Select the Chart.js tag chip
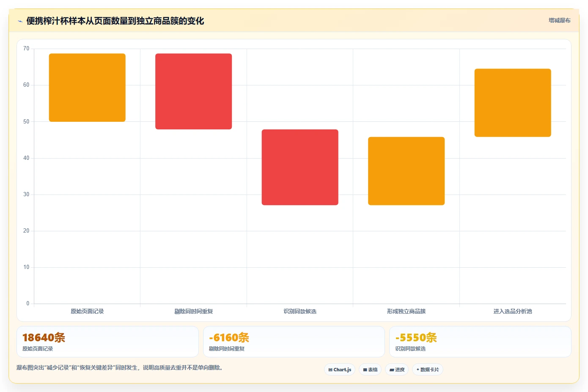Image resolution: width=588 pixels, height=392 pixels. (340, 370)
